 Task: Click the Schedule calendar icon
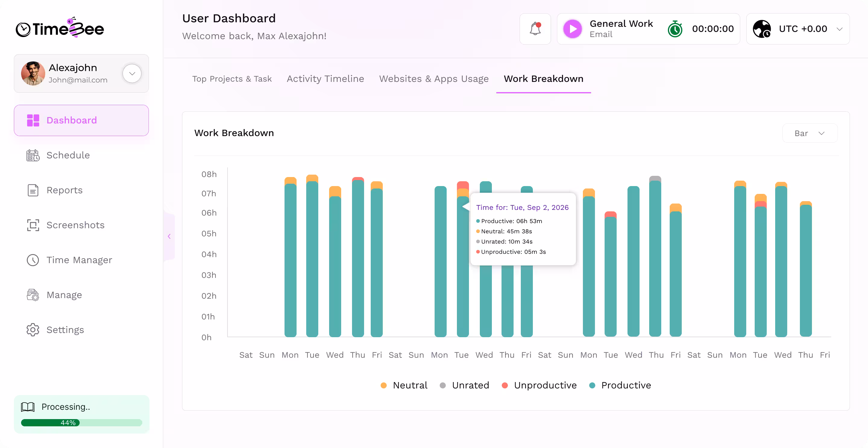coord(33,155)
